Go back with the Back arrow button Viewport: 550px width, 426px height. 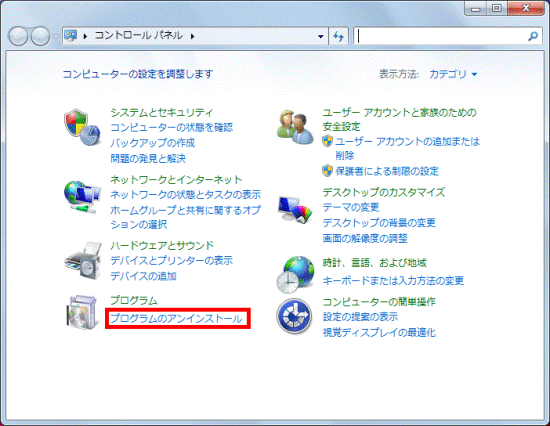click(x=18, y=36)
